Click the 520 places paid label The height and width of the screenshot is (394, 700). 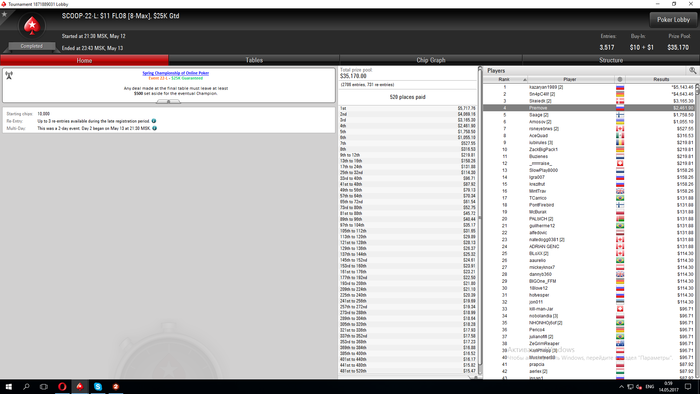(408, 97)
